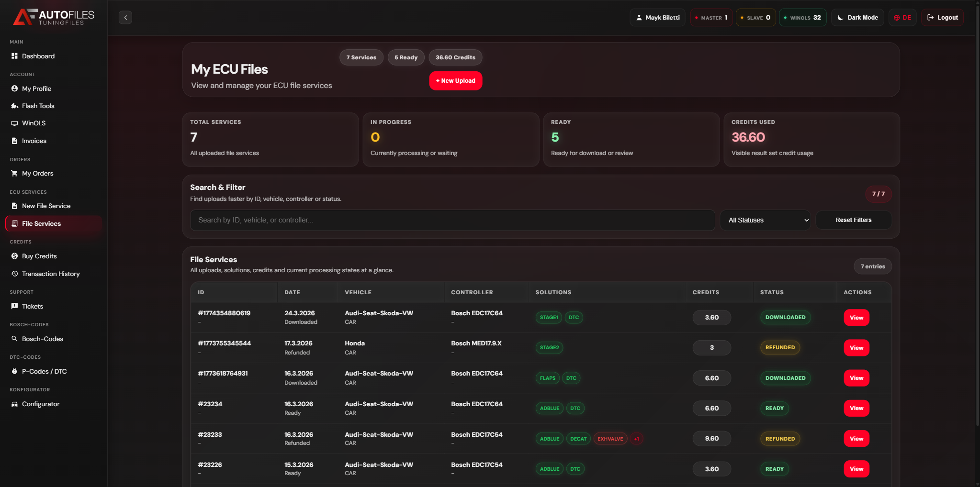980x487 pixels.
Task: Open File Services in the sidebar
Action: pos(41,223)
